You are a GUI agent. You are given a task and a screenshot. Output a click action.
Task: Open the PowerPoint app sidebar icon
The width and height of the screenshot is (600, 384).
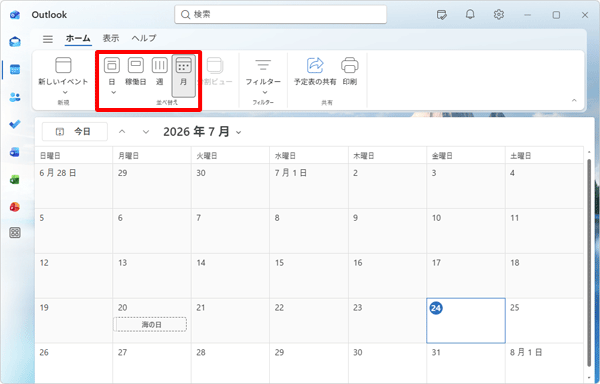tap(15, 207)
